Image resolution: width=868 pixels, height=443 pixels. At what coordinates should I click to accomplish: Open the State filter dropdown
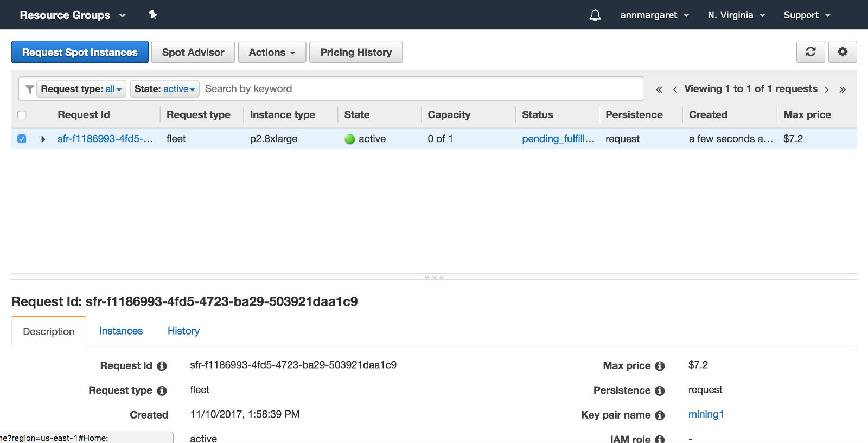pos(164,89)
